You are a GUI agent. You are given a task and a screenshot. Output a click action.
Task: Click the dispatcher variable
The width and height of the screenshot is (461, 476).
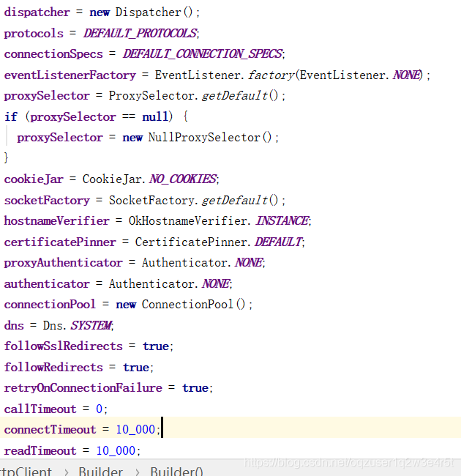coord(37,12)
